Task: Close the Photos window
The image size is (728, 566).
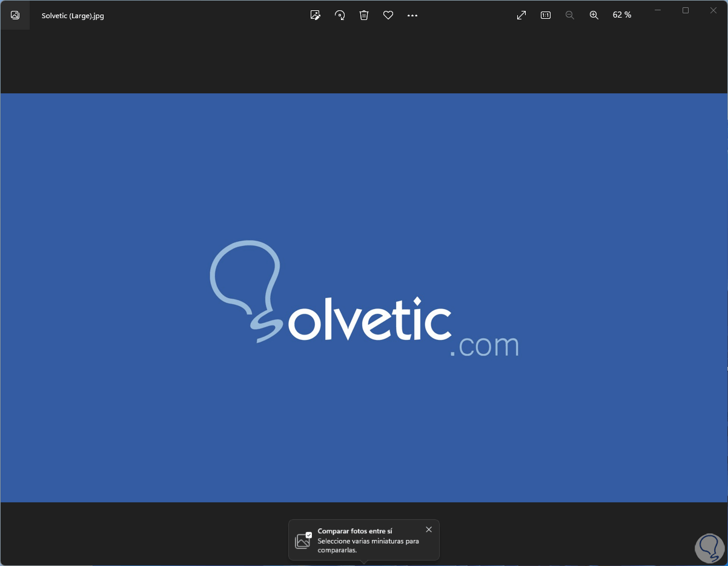Action: (713, 10)
